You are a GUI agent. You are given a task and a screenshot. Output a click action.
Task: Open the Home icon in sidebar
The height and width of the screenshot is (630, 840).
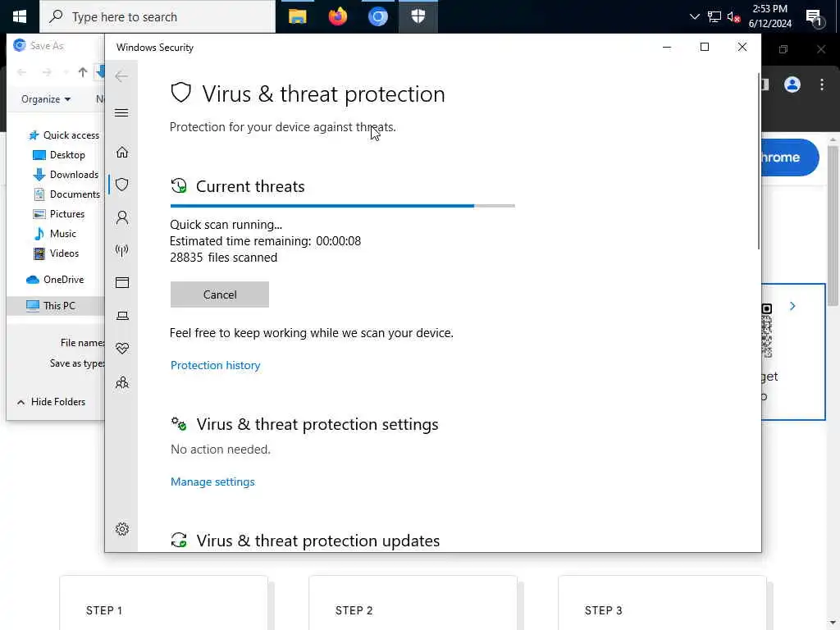point(122,152)
